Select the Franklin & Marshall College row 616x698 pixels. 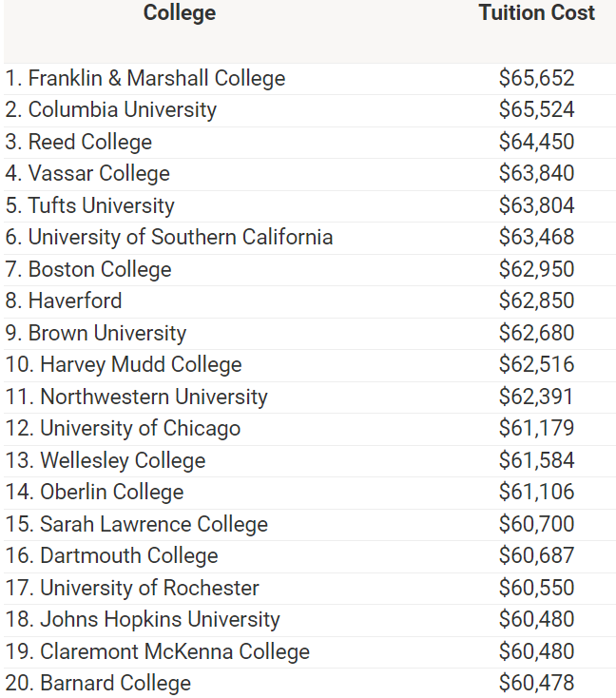click(310, 79)
